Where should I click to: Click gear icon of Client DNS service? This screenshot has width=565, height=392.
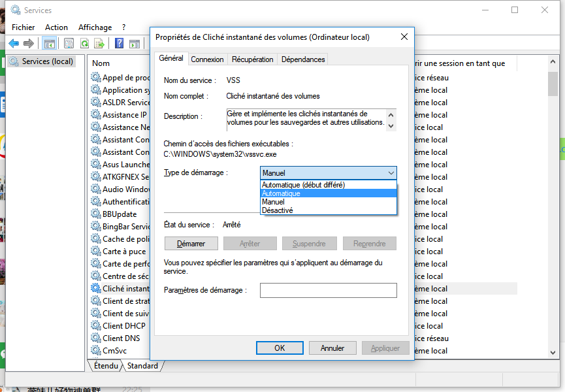(95, 338)
